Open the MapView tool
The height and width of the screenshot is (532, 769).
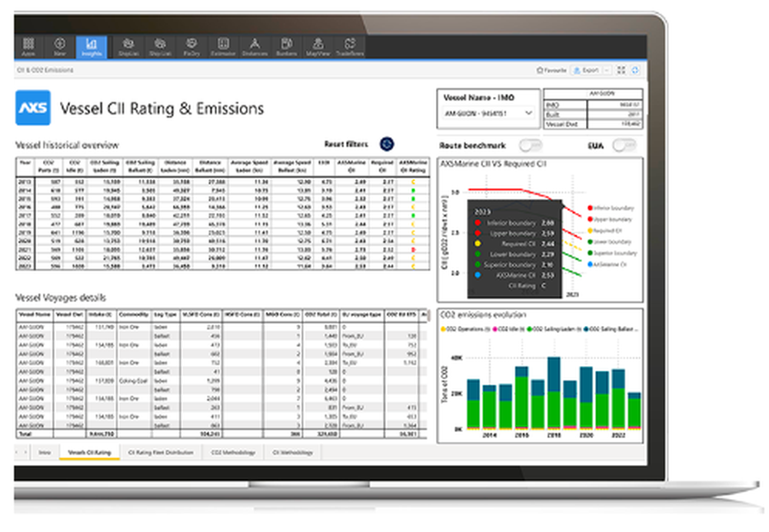coord(318,47)
